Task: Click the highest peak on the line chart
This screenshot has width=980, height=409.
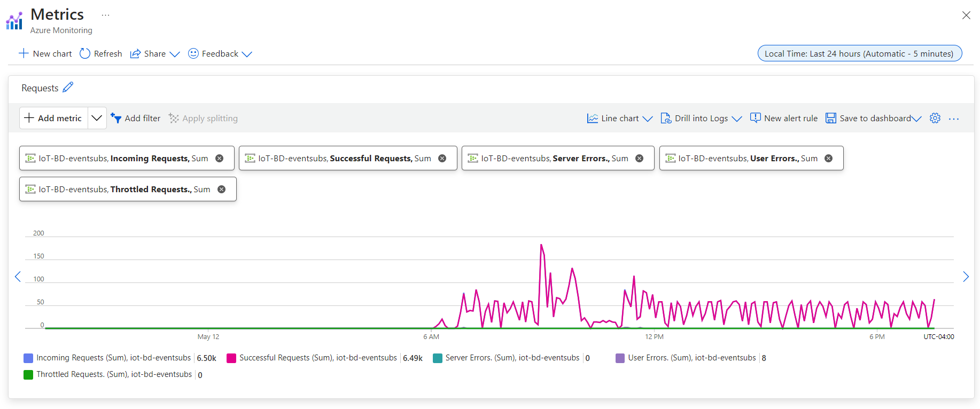Action: click(541, 245)
